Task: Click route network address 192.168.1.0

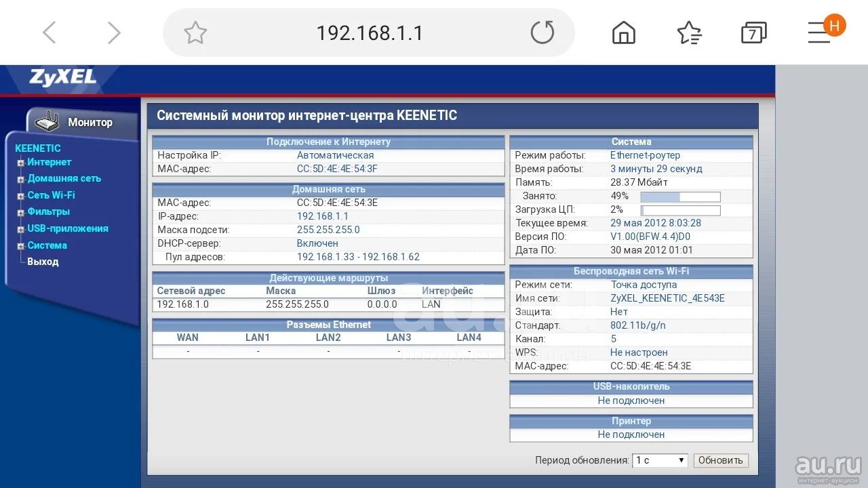Action: tap(183, 304)
